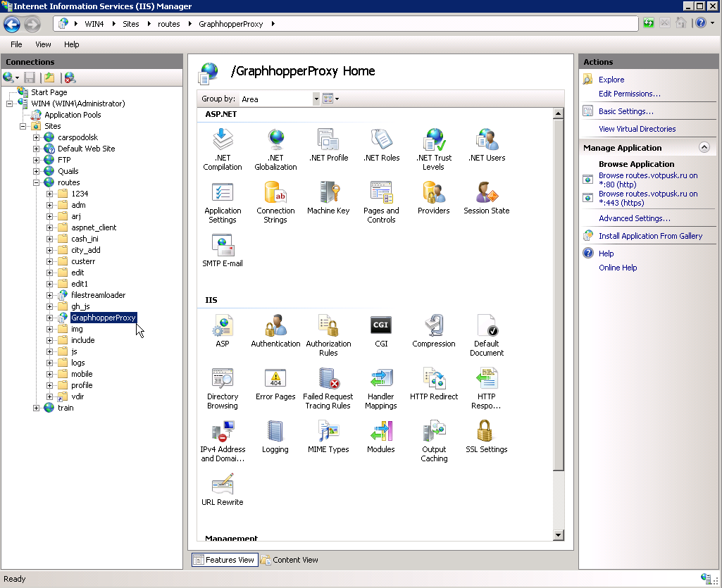
Task: Open the Modules feature
Action: [x=381, y=437]
